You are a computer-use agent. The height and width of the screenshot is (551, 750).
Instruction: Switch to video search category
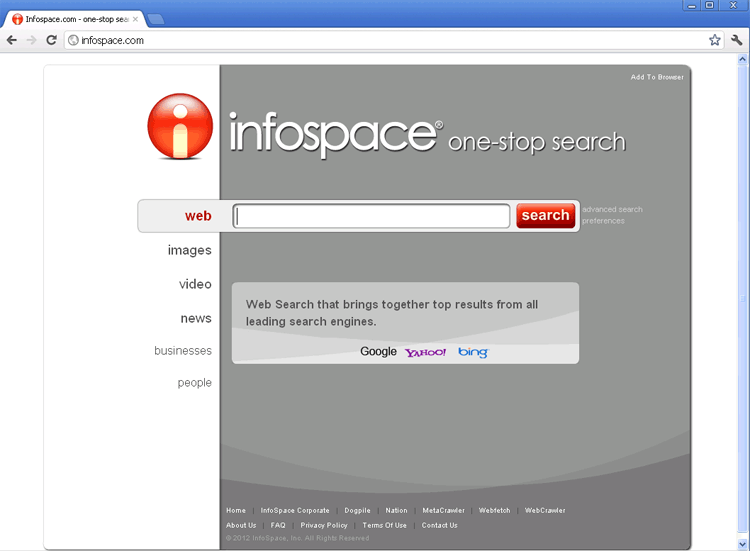tap(195, 284)
